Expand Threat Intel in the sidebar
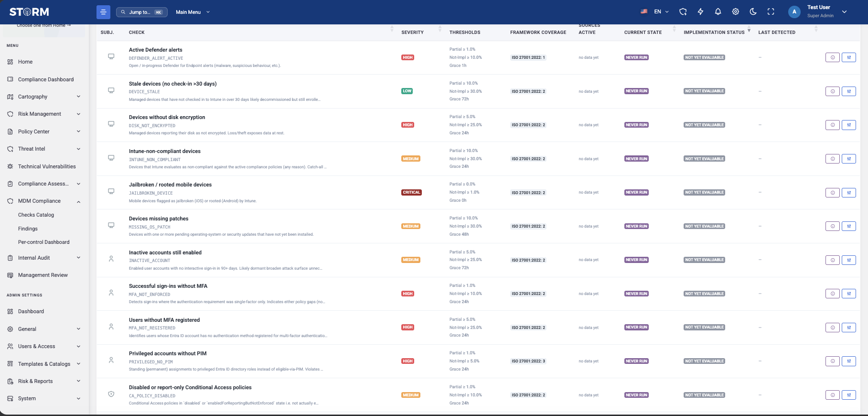 click(x=44, y=149)
